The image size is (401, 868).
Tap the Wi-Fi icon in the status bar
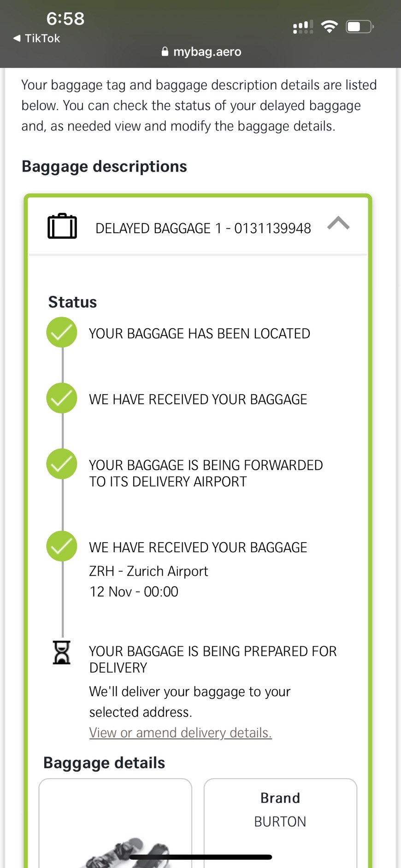329,27
